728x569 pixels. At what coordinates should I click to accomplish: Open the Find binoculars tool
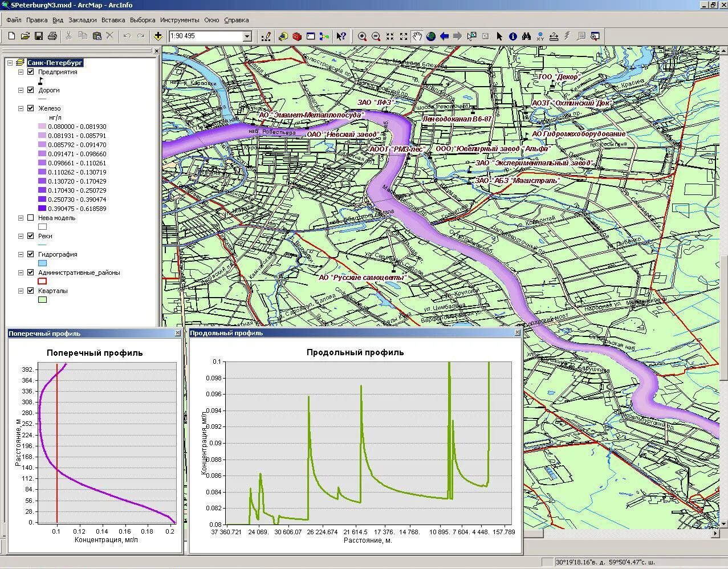pyautogui.click(x=527, y=36)
